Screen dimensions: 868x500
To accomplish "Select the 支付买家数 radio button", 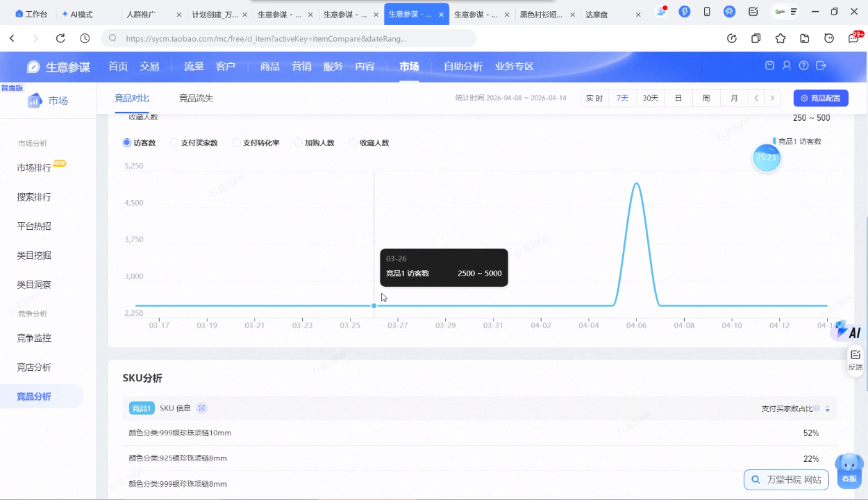I will (174, 143).
